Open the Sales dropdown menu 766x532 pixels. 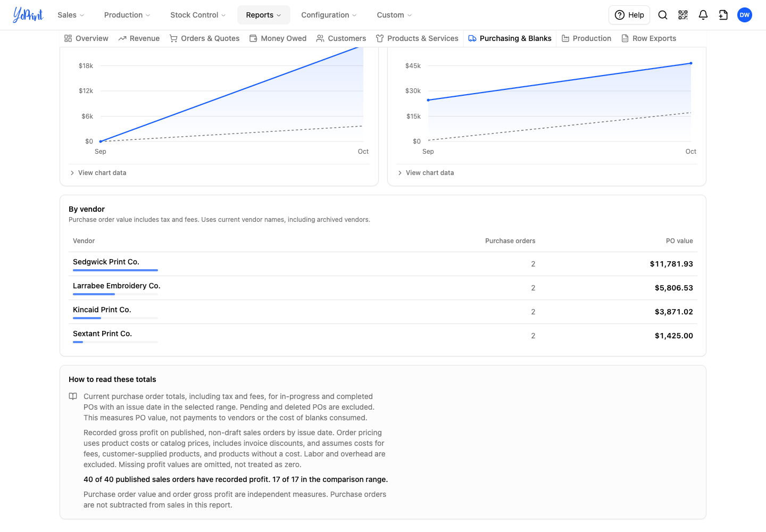pyautogui.click(x=71, y=15)
